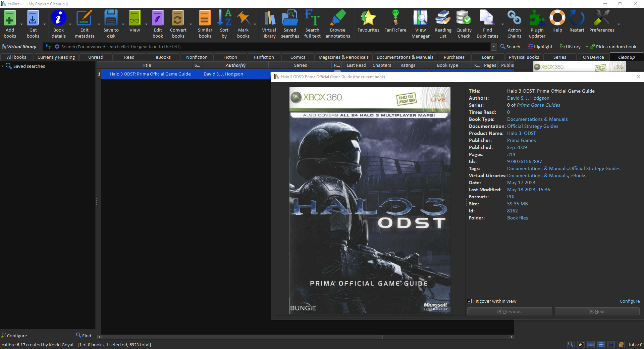Toggle the Quickview eye in the status bar
644x349 pixels.
(611, 344)
